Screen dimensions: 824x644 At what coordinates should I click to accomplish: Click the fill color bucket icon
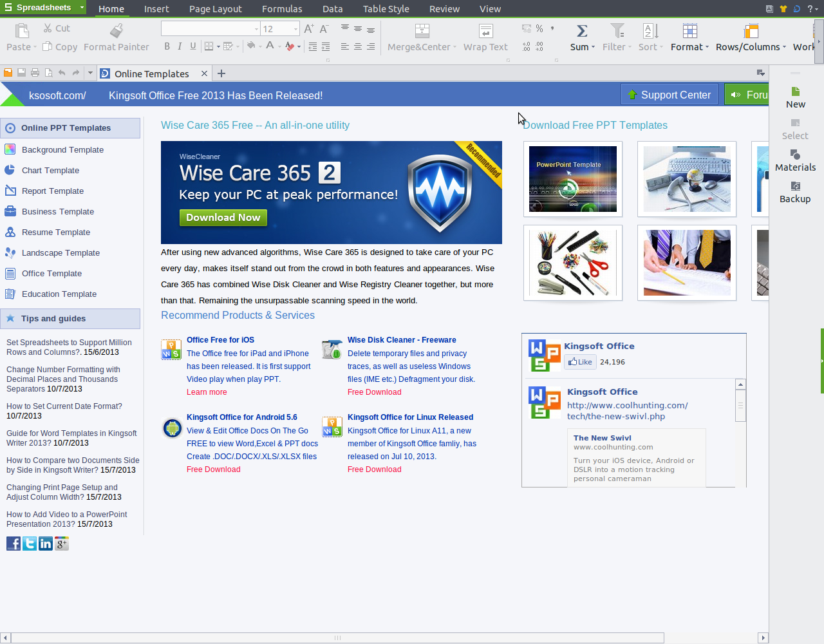[251, 46]
